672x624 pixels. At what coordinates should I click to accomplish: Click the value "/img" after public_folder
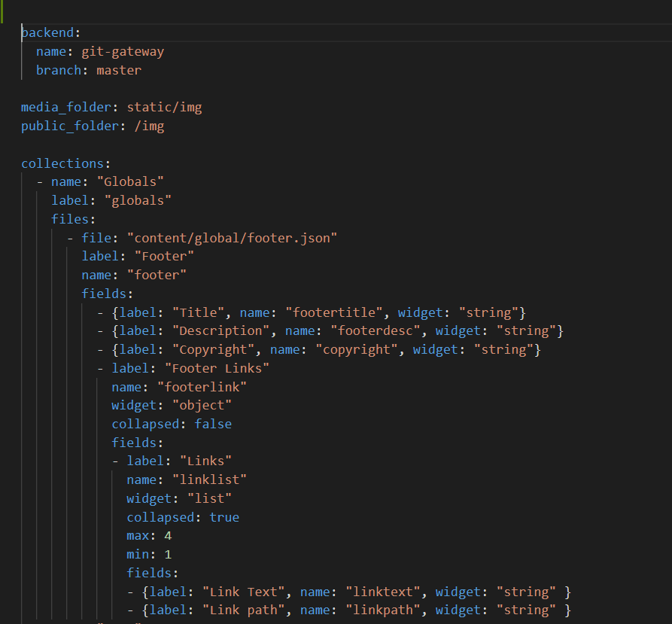tap(149, 126)
